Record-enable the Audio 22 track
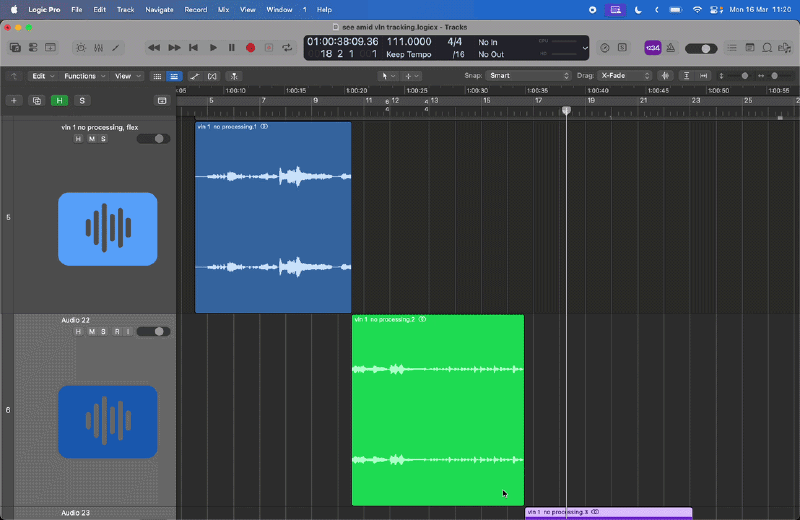 pyautogui.click(x=117, y=332)
